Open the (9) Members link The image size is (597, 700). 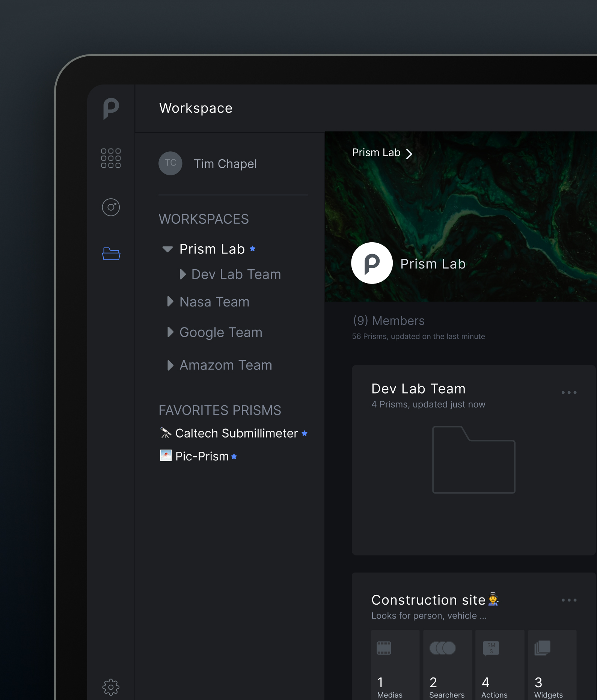389,321
